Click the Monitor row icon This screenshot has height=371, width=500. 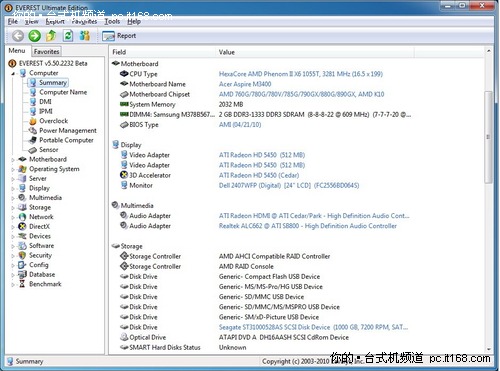coord(124,185)
